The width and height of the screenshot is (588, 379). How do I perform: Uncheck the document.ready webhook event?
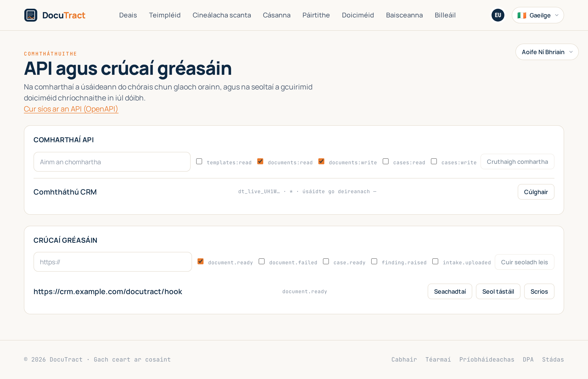coord(201,261)
